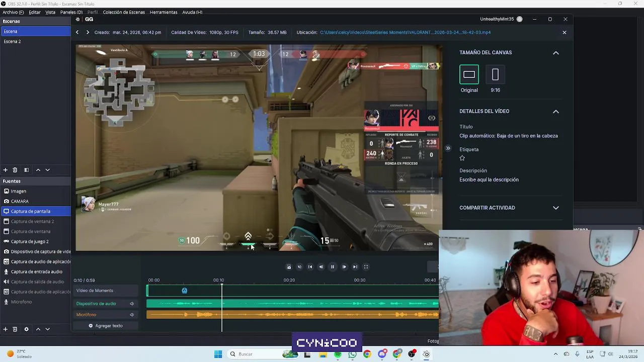Mute the Dispositivo de audio track

tap(132, 304)
